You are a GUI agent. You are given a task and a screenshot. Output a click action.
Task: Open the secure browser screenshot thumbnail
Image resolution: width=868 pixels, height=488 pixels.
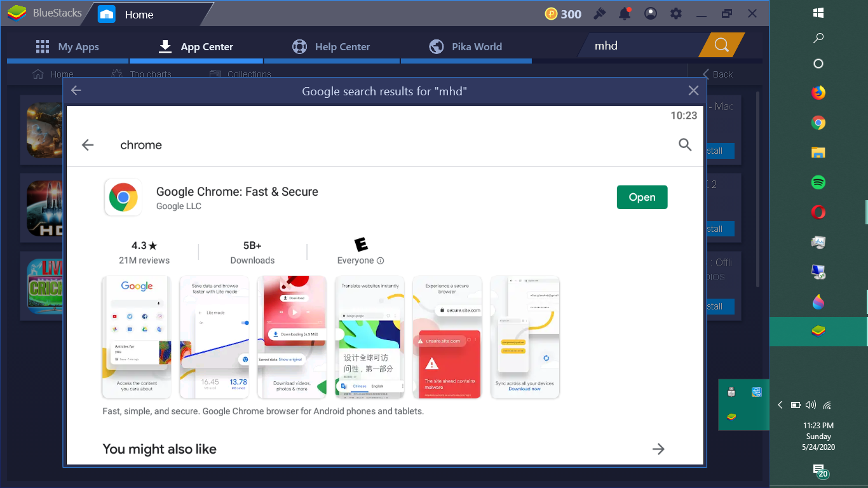tap(447, 337)
